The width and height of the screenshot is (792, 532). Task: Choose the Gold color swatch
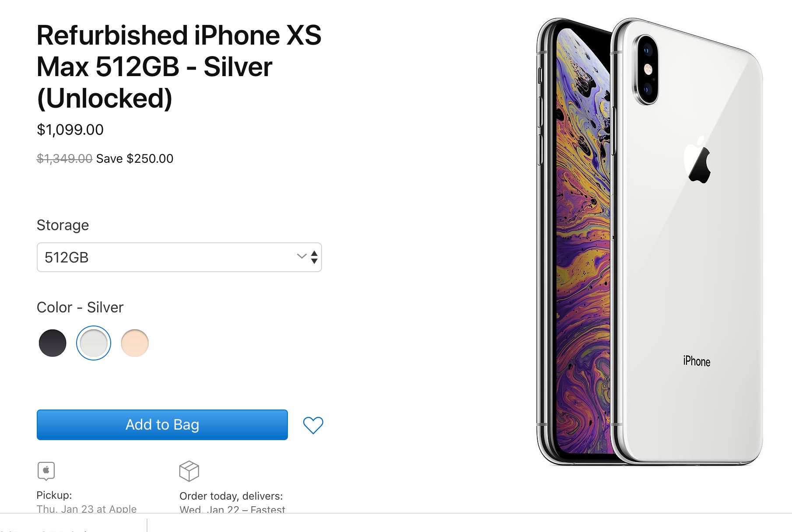(135, 343)
